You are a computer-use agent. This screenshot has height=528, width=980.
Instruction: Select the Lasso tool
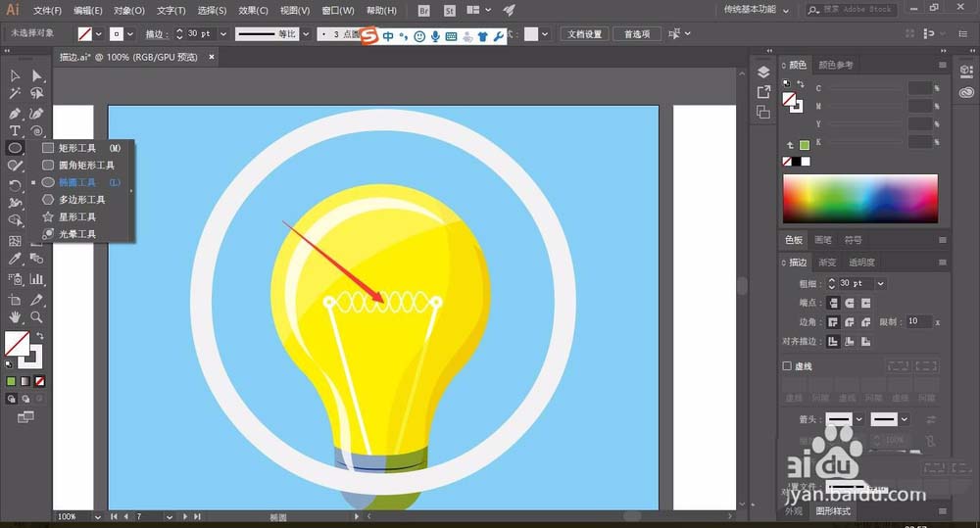[37, 93]
